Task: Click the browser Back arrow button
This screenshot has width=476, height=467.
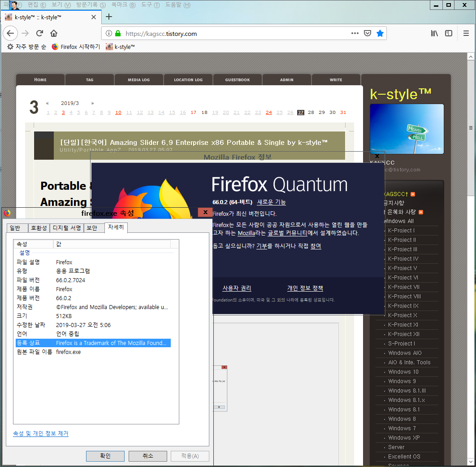Action: [10, 34]
